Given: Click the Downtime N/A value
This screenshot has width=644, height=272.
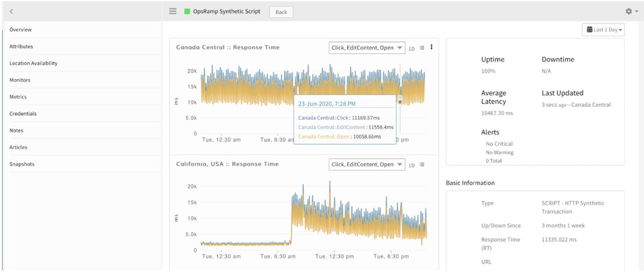Looking at the screenshot, I should pos(546,71).
